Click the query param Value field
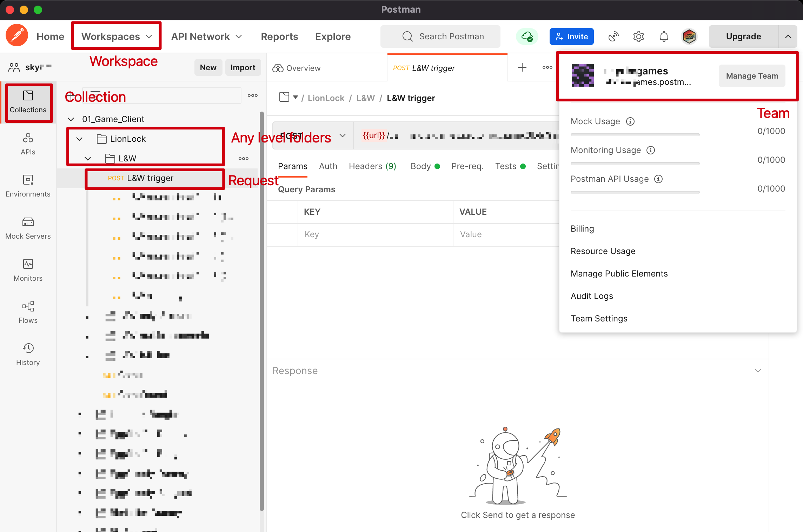803x532 pixels. point(506,234)
